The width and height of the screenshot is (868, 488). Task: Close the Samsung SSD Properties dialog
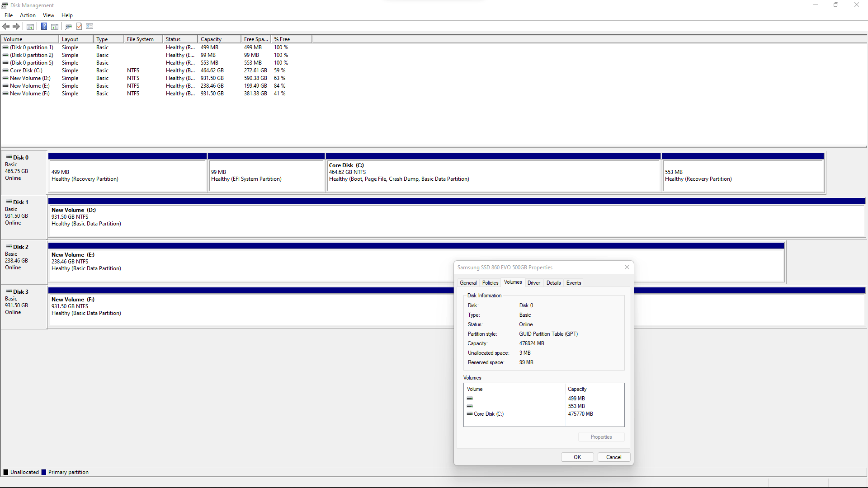[x=627, y=267]
